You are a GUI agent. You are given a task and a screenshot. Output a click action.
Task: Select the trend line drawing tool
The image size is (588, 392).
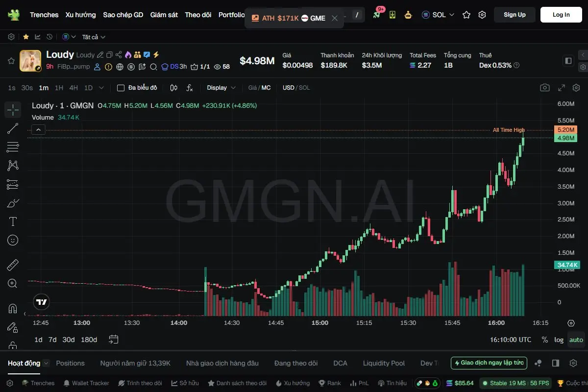[13, 128]
